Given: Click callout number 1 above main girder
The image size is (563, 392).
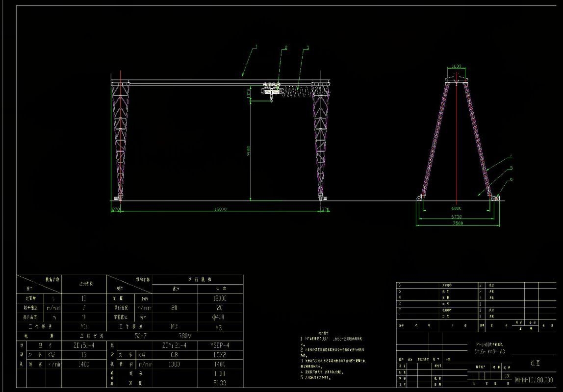Looking at the screenshot, I should 256,47.
